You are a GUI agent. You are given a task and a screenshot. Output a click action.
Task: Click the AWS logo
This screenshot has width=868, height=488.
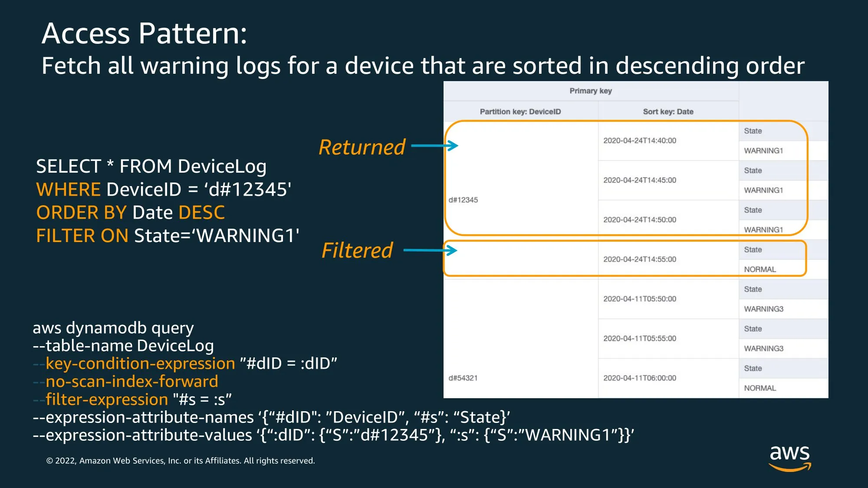click(789, 458)
